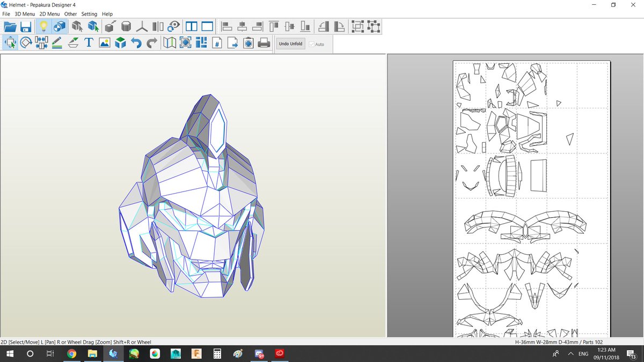
Task: Select the gray cube with arrow tool
Action: [77, 26]
